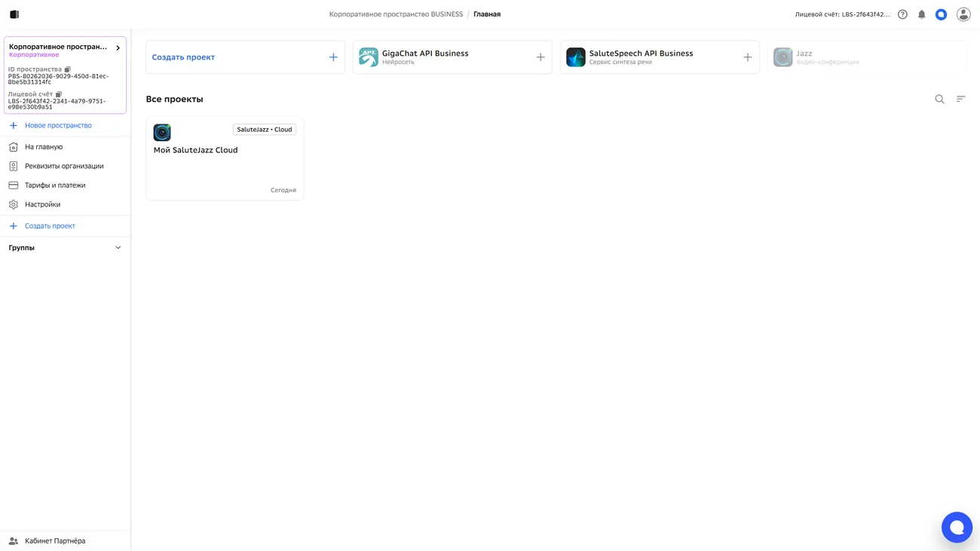Screen dimensions: 980x551
Task: Copy the Лицевой счёт number in sidebar
Action: 59,94
